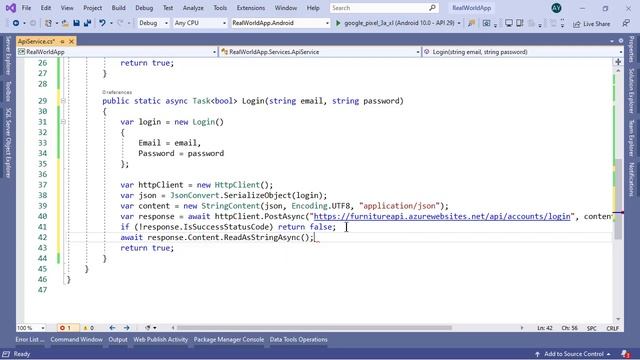Open the Tools menu

click(x=220, y=8)
